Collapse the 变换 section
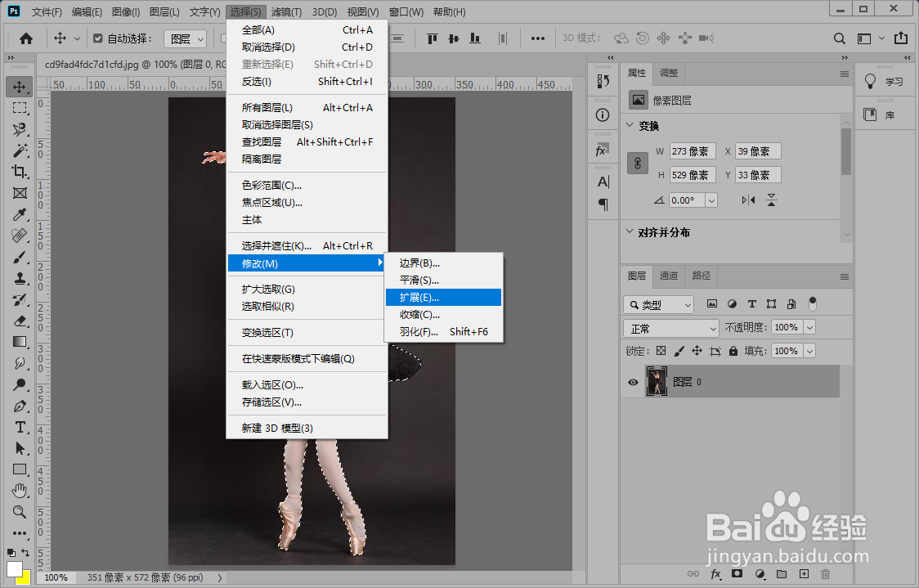 (x=630, y=125)
